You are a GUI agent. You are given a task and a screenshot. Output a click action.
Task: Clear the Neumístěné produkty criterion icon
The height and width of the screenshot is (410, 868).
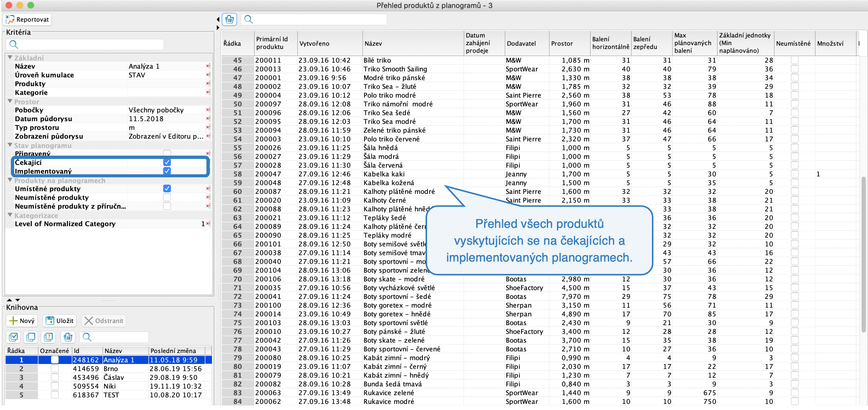(208, 197)
